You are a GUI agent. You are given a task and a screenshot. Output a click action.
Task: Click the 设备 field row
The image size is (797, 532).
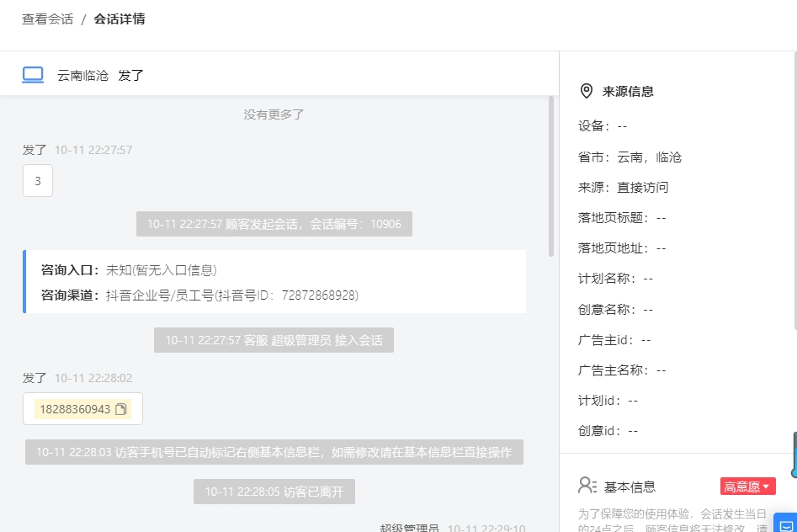coord(603,126)
